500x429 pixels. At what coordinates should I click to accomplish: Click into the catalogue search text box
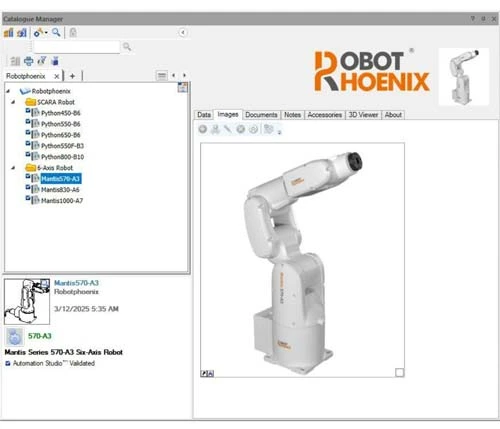pos(77,47)
